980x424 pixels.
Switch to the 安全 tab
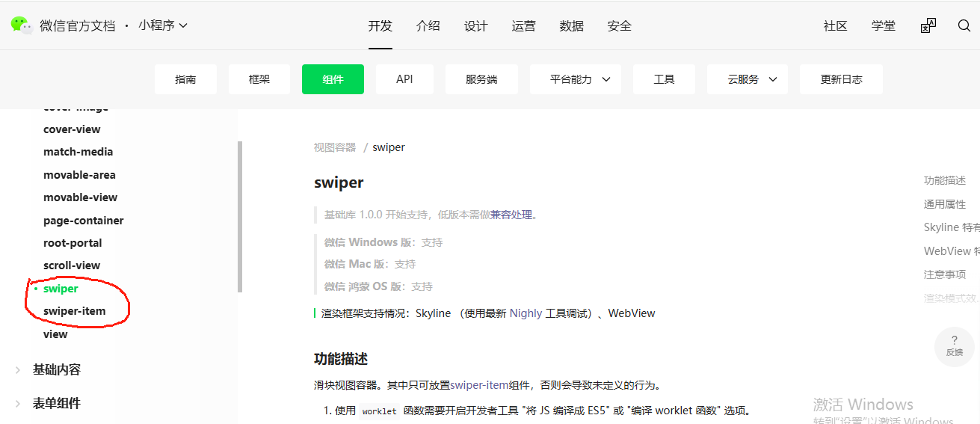(x=620, y=25)
